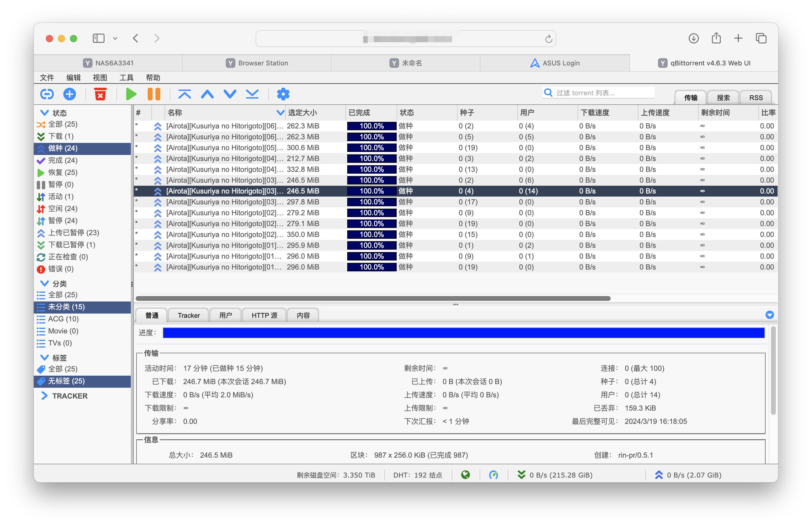
Task: Click the add torrent file plus icon
Action: tap(70, 94)
